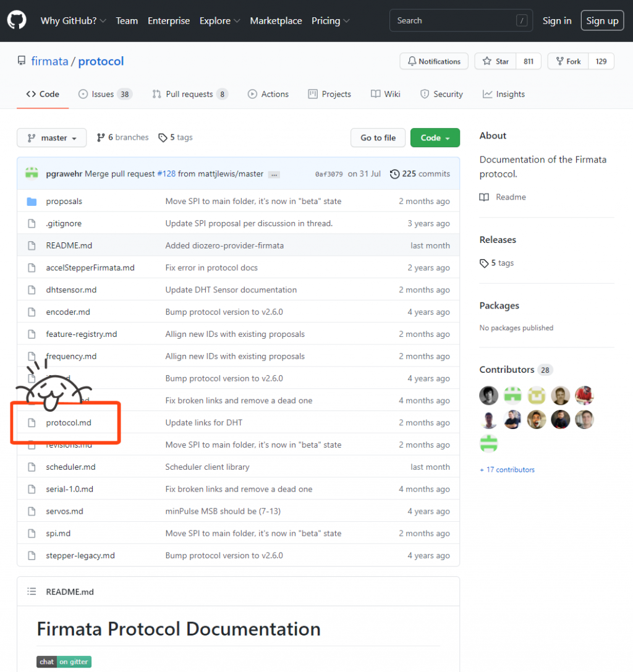633x672 pixels.
Task: Open commit hash 0af3079
Action: coord(329,174)
